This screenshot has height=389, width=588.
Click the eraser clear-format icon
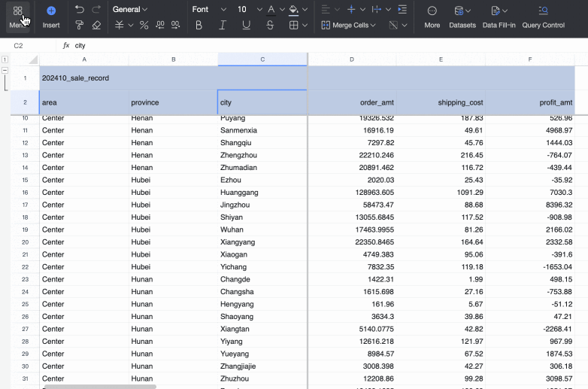click(x=96, y=25)
